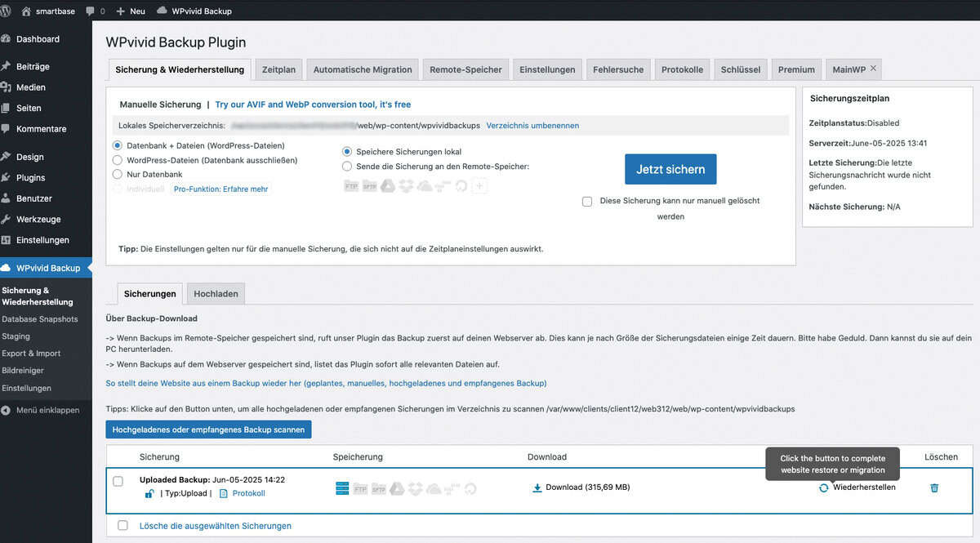The height and width of the screenshot is (543, 980).
Task: Click the plus icon to add remote storage
Action: [479, 186]
